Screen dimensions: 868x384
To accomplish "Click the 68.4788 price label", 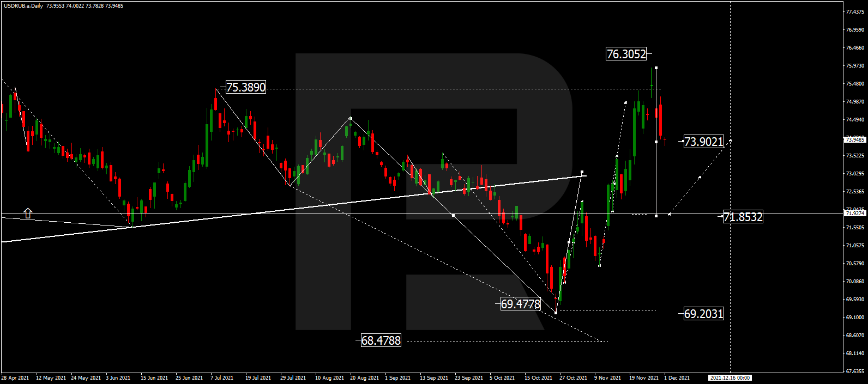I will pos(381,340).
